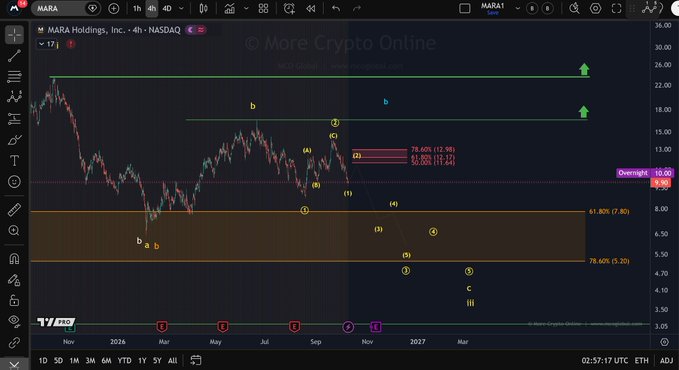Open the emoji and icons tool
The height and width of the screenshot is (370, 679).
[14, 182]
